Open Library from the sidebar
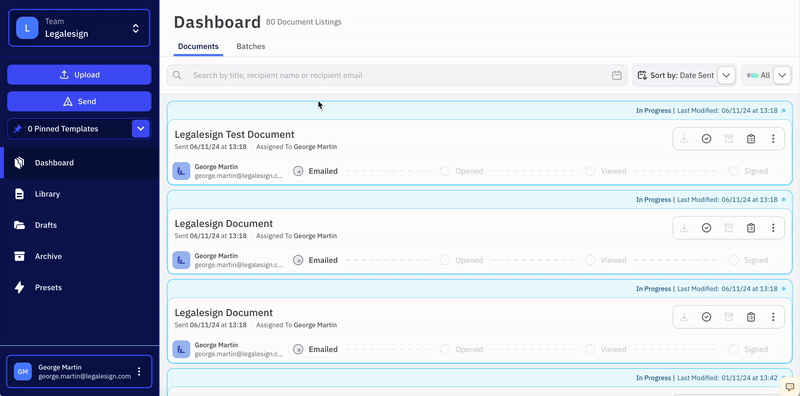This screenshot has height=396, width=800. click(x=79, y=194)
